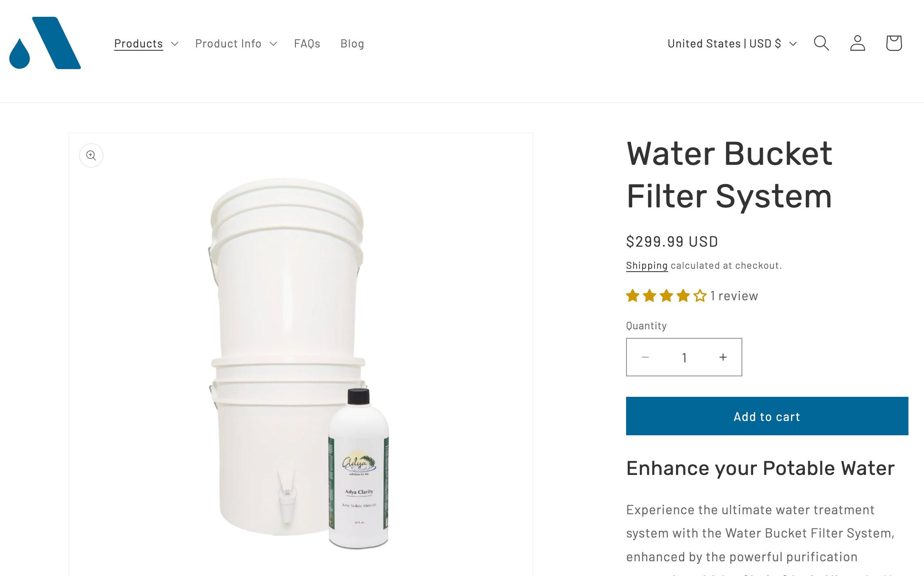This screenshot has width=924, height=576.
Task: Click the quantity number input field
Action: point(684,358)
